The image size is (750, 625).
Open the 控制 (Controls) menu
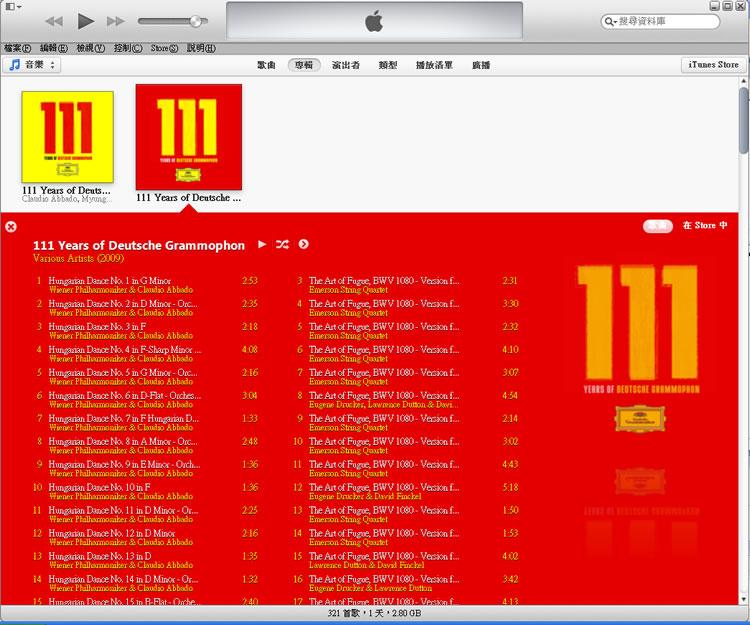(128, 48)
